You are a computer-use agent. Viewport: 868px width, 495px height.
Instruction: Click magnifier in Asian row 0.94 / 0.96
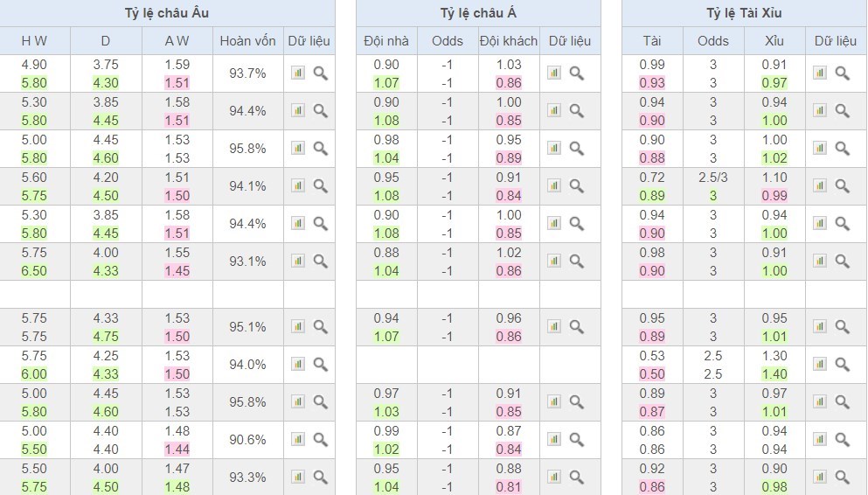click(x=577, y=327)
